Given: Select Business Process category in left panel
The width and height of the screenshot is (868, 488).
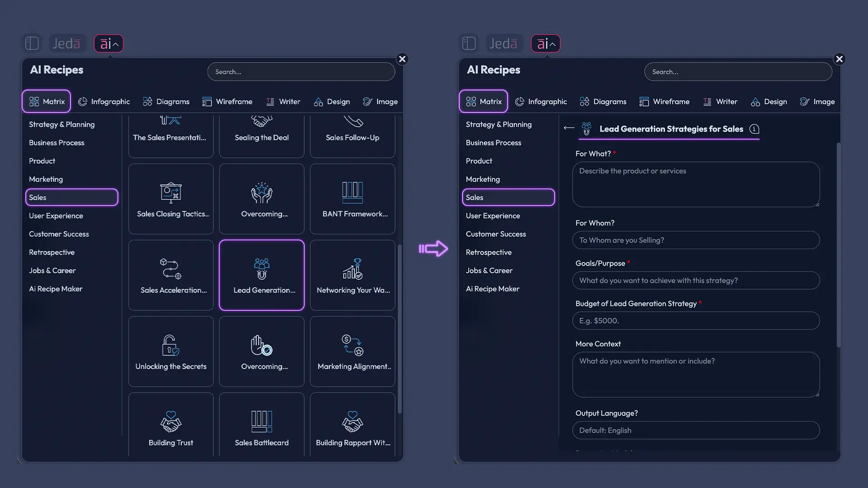Looking at the screenshot, I should [57, 143].
